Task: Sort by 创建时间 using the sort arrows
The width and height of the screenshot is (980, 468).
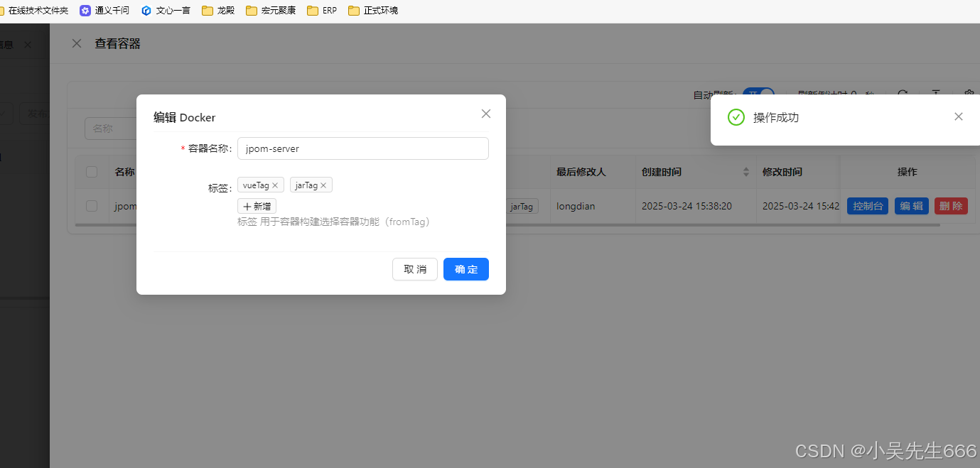Action: [745, 172]
